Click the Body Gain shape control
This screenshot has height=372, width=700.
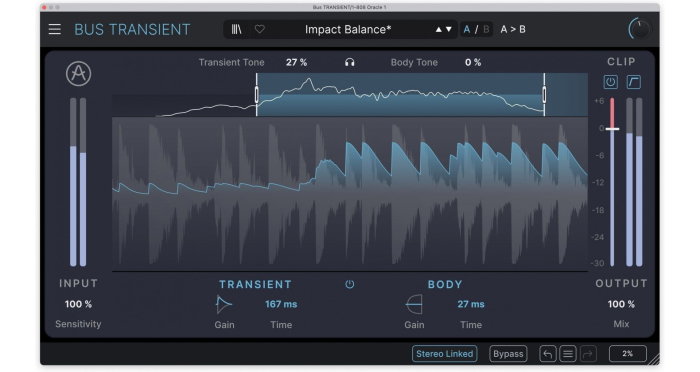414,305
